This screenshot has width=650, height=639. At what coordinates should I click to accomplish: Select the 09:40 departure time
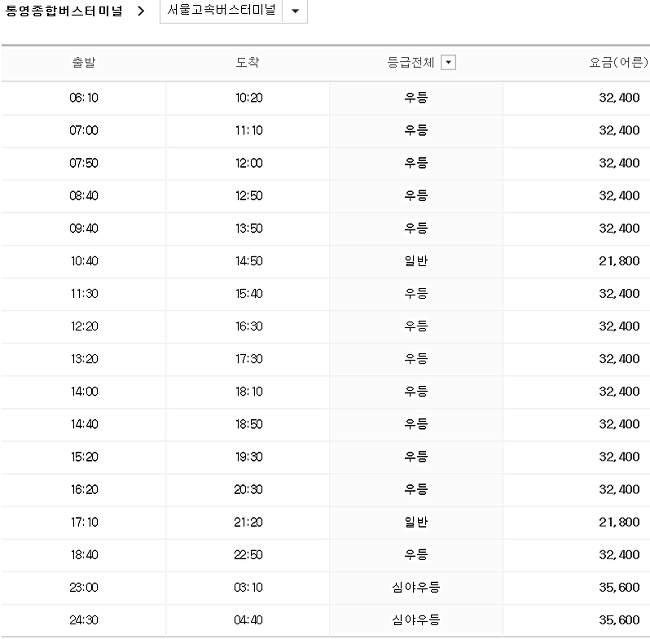click(84, 228)
